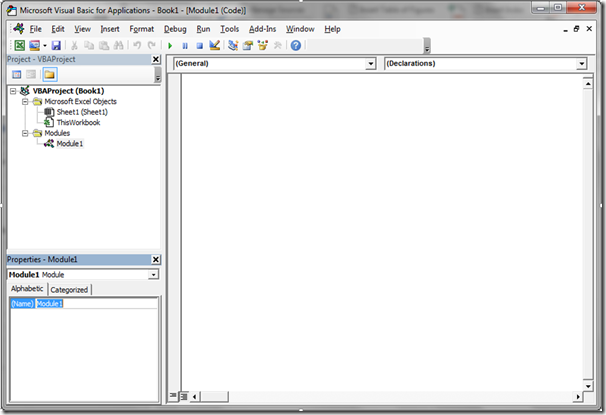Open the Window menu
The width and height of the screenshot is (606, 415).
[300, 29]
